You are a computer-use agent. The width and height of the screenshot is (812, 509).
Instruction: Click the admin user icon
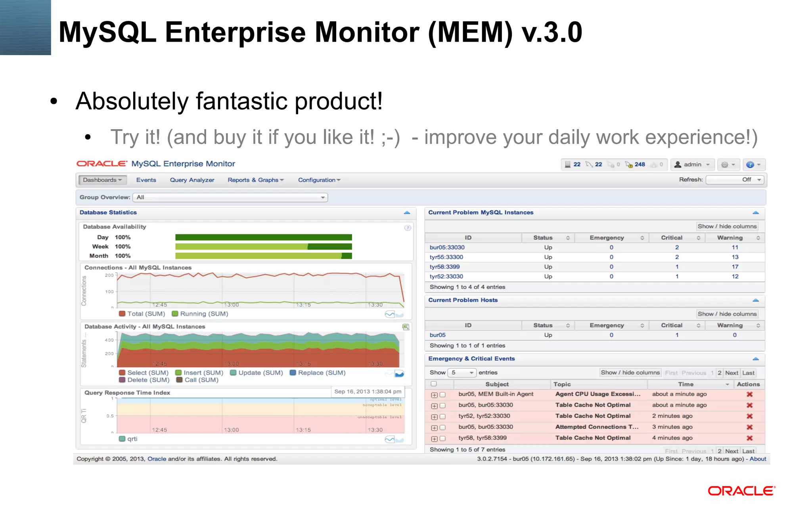click(x=678, y=164)
